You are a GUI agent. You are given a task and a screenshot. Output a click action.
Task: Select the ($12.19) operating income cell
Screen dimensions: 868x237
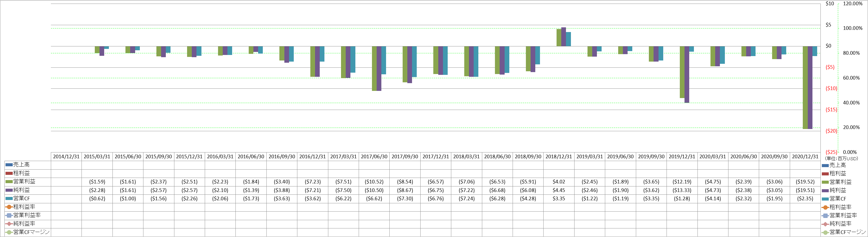(682, 182)
